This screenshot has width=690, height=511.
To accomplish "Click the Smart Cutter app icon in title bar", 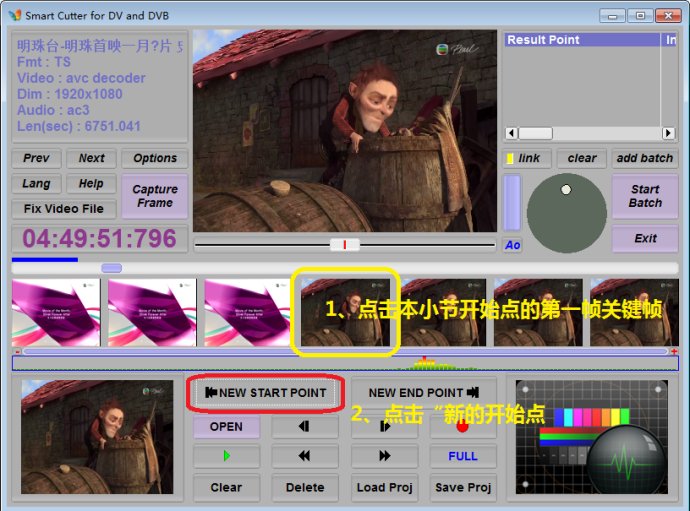I will (15, 15).
